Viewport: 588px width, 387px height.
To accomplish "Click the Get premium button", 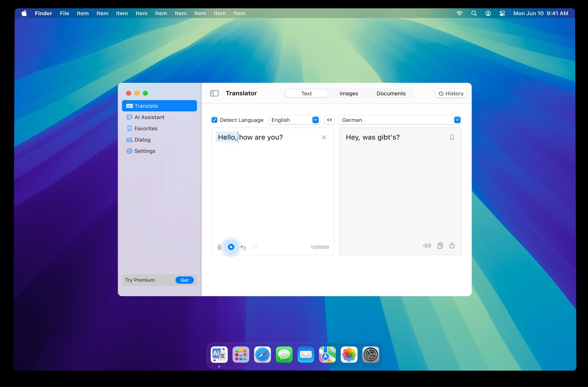I will [185, 280].
